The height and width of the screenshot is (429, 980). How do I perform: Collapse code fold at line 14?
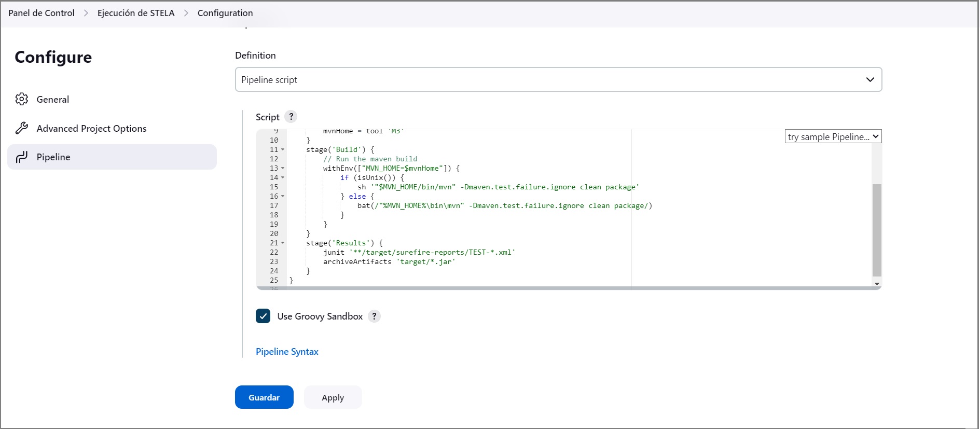283,177
